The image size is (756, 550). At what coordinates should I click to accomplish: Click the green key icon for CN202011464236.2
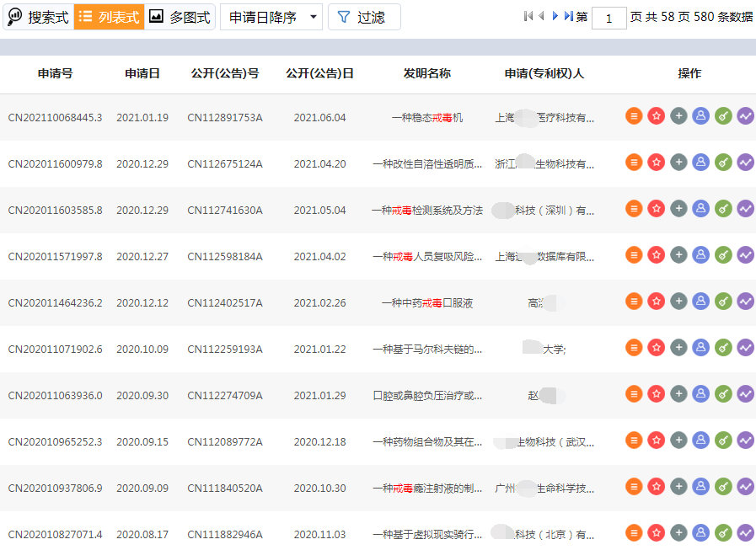click(x=722, y=301)
